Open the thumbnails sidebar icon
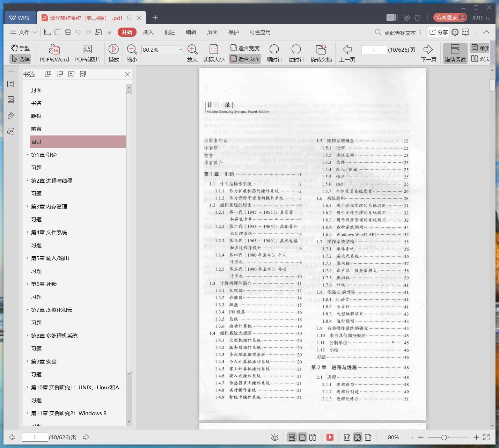 [x=11, y=100]
